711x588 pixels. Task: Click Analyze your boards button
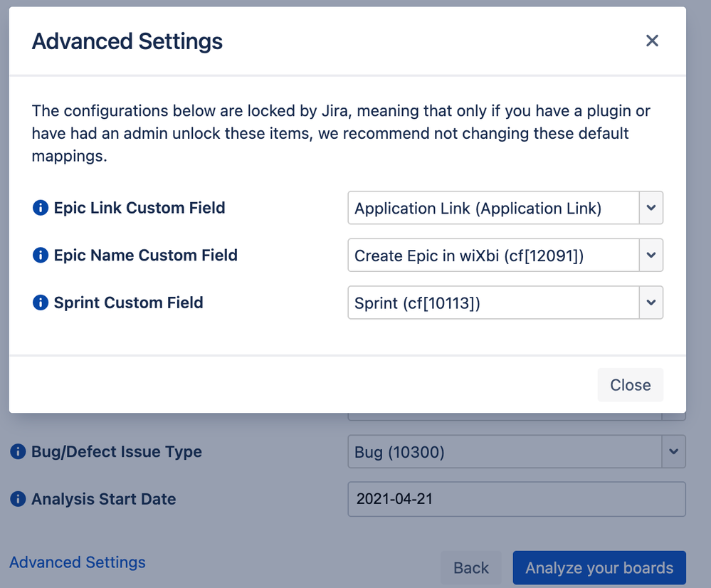coord(599,568)
